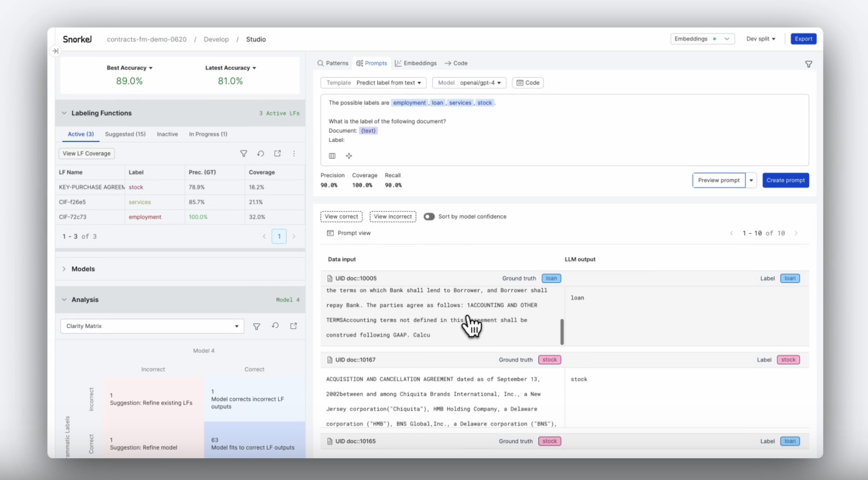Viewport: 868px width, 480px height.
Task: Click the Create prompt button
Action: click(785, 180)
